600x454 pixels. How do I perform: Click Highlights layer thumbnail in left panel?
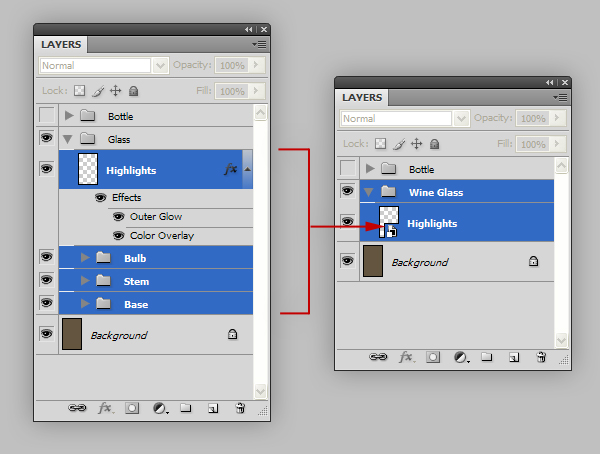88,169
